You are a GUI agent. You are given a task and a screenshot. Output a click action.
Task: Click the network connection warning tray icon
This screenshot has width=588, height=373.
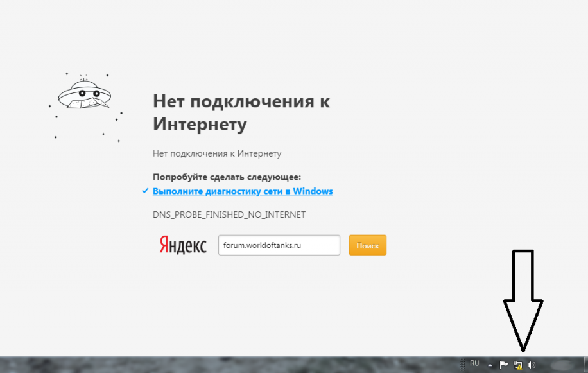point(517,365)
